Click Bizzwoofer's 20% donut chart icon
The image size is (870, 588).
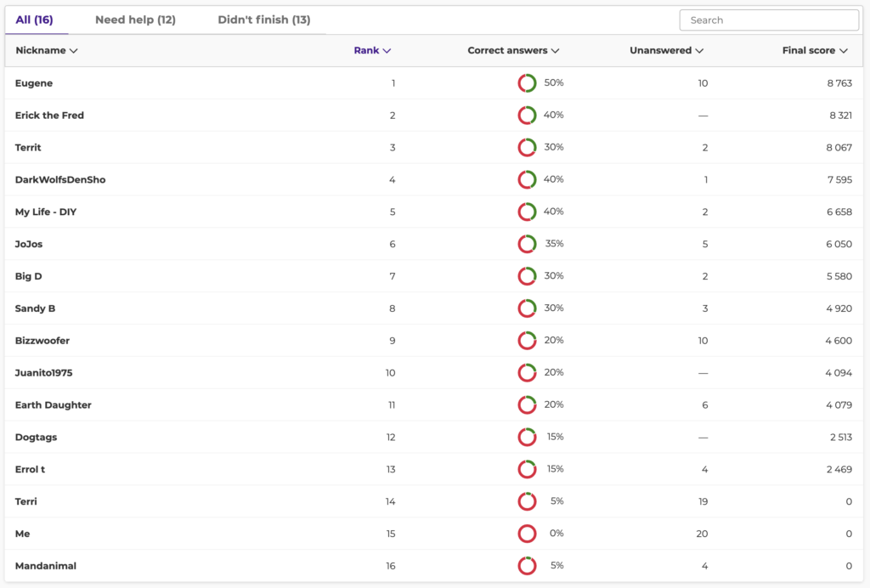(527, 341)
